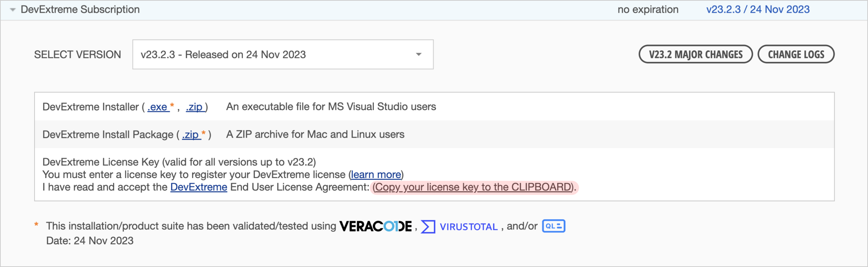Click the VirusTotal sigma icon

click(428, 227)
